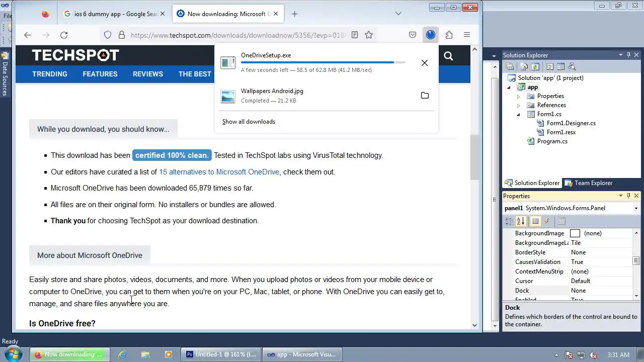
Task: Click View Class Diagram icon
Action: [572, 66]
